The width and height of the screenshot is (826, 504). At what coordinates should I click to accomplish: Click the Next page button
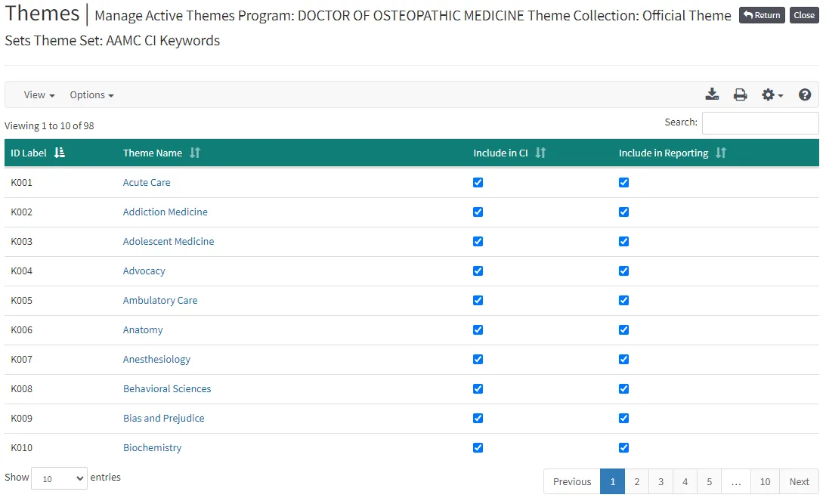coord(799,481)
